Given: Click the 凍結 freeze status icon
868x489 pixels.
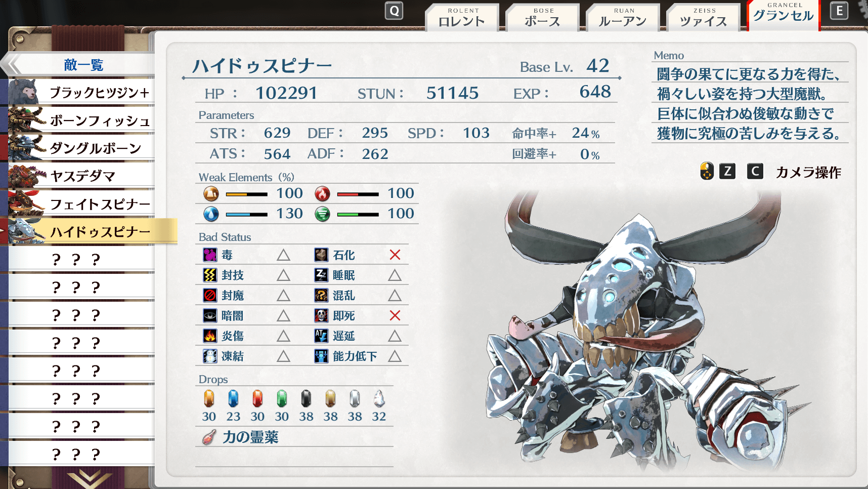Looking at the screenshot, I should (x=210, y=356).
